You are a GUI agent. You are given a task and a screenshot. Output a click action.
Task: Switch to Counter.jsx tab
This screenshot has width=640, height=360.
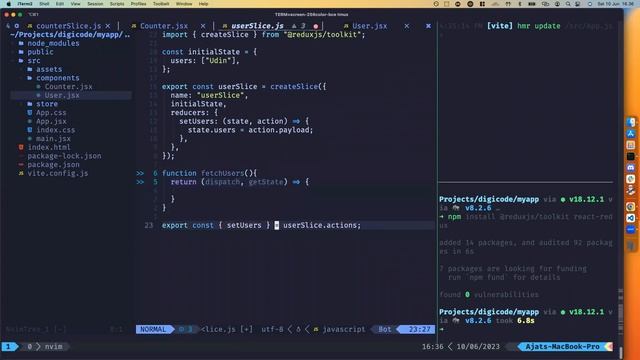[x=164, y=26]
